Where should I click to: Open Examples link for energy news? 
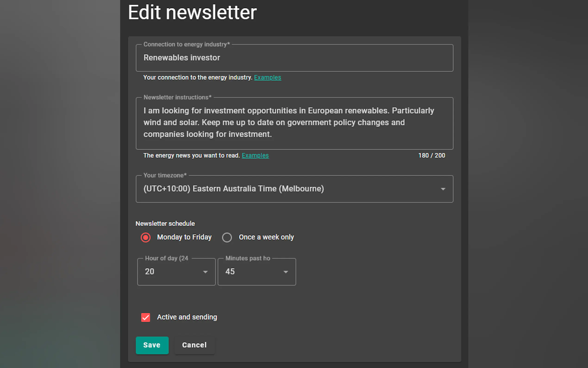[x=255, y=155]
